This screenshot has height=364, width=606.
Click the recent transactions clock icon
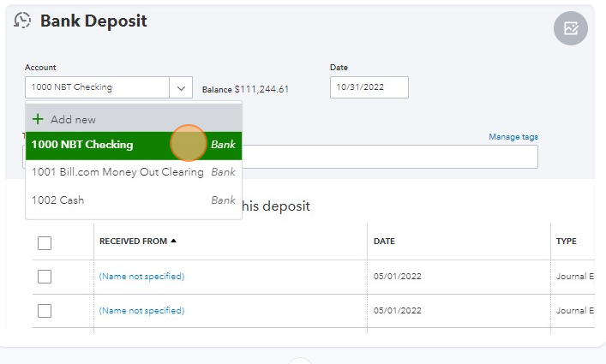coord(23,21)
